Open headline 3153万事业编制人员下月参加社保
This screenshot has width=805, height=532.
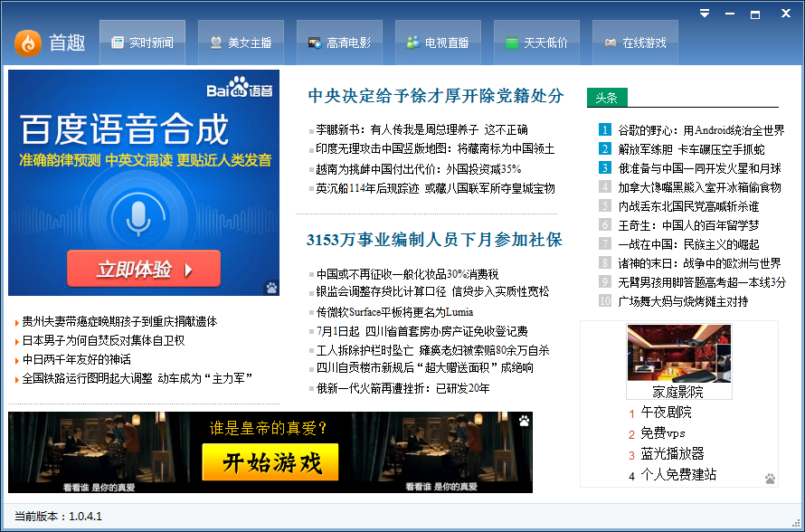[434, 240]
